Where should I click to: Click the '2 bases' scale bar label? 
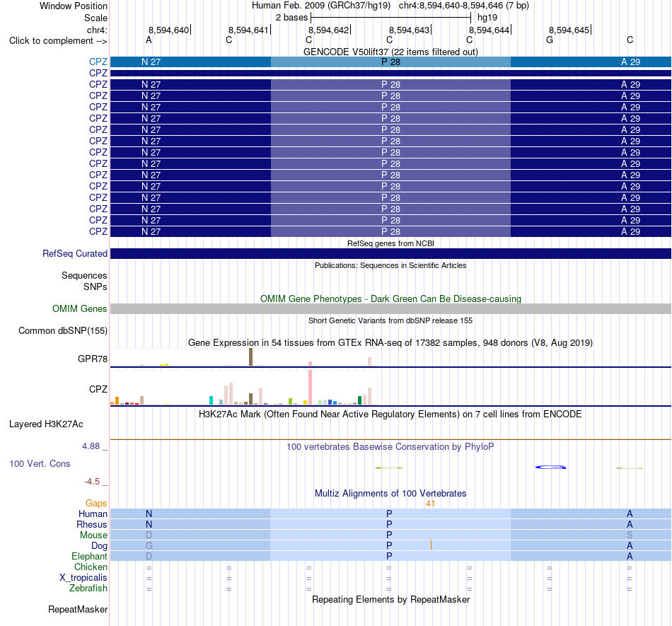pos(292,18)
